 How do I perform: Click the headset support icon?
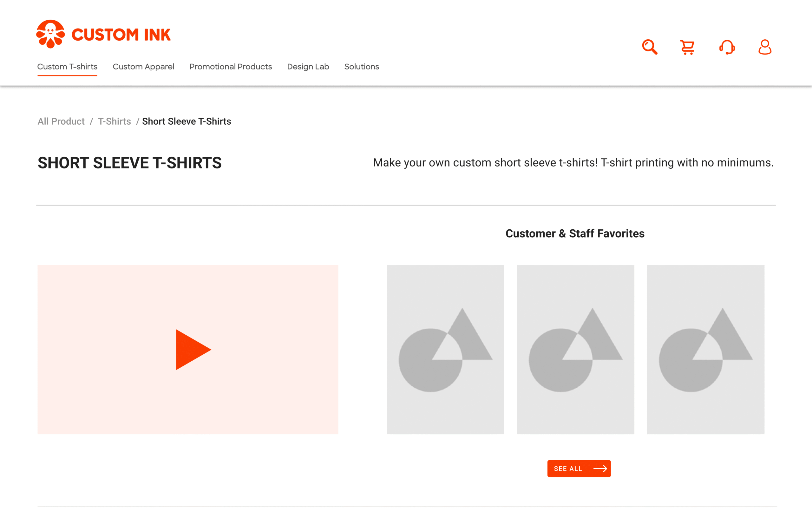726,48
